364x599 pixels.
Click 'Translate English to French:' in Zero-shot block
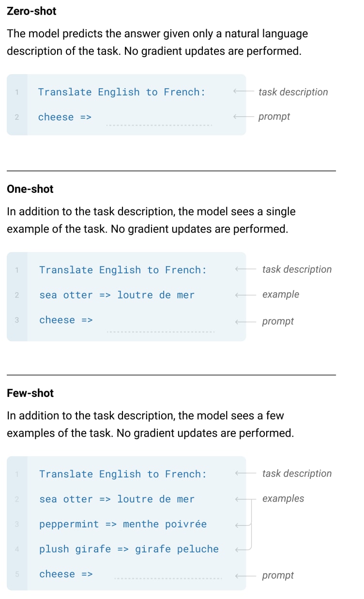[121, 92]
